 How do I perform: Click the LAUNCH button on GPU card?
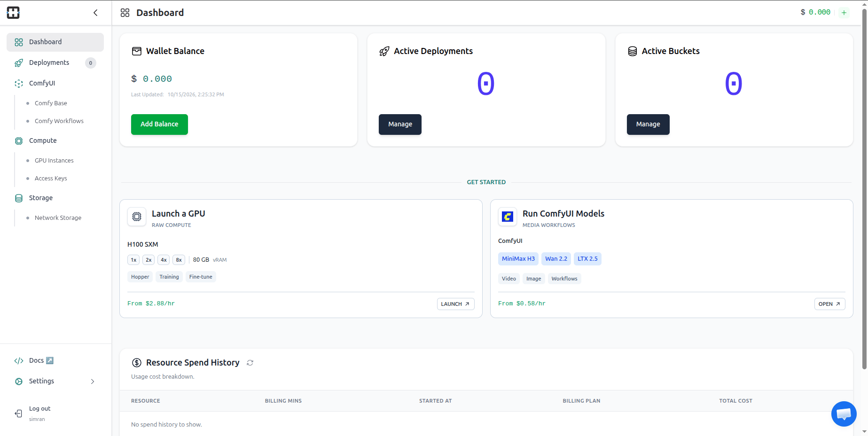(x=455, y=304)
